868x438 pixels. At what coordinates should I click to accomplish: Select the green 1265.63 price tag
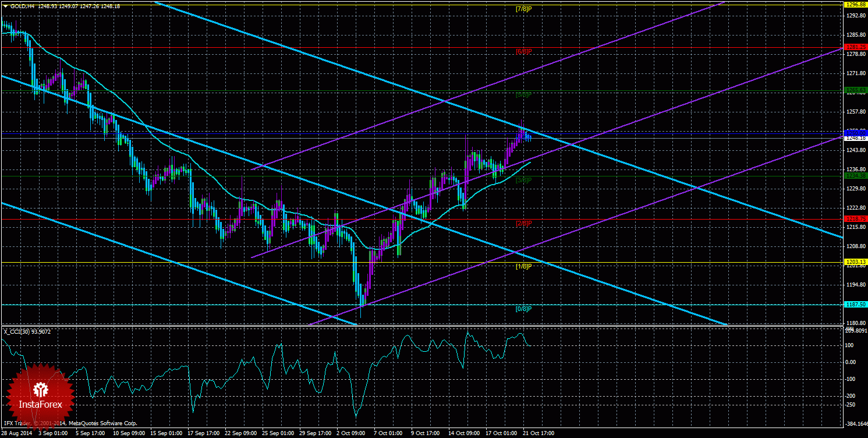[856, 90]
